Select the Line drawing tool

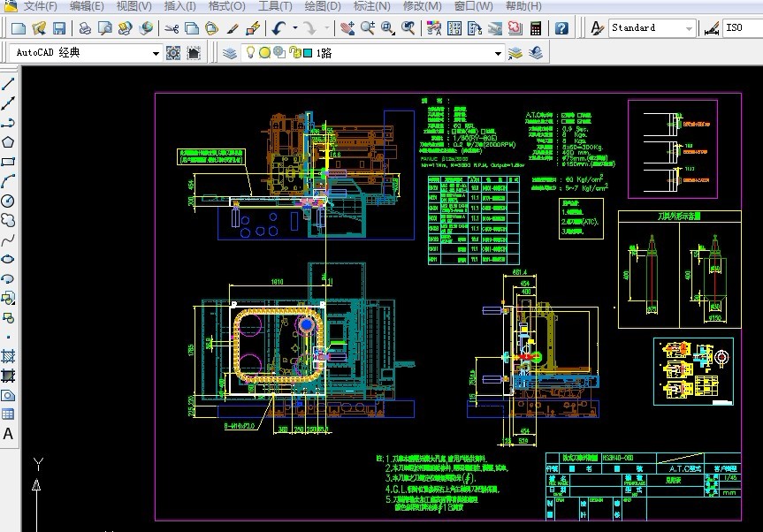tap(10, 85)
